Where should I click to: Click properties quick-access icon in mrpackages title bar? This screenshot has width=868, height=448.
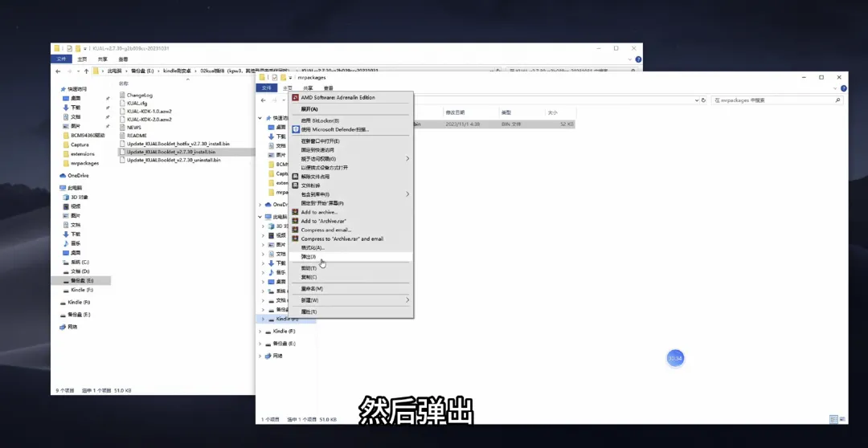[x=275, y=77]
